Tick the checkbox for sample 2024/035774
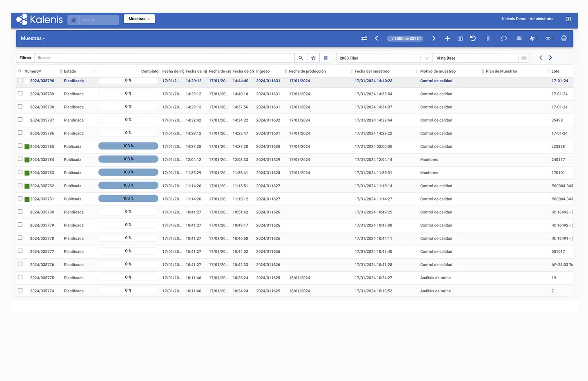Viewport: 588px width, 381px height. (20, 290)
